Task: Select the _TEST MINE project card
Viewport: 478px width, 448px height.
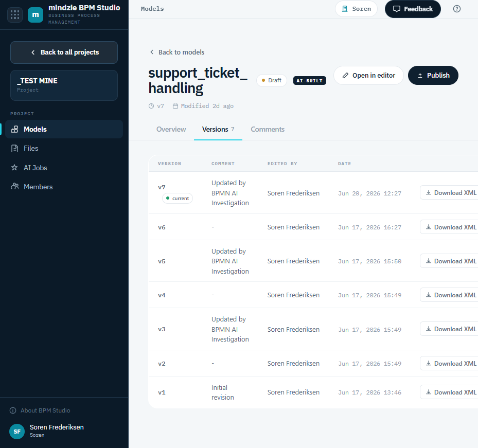Action: click(64, 85)
